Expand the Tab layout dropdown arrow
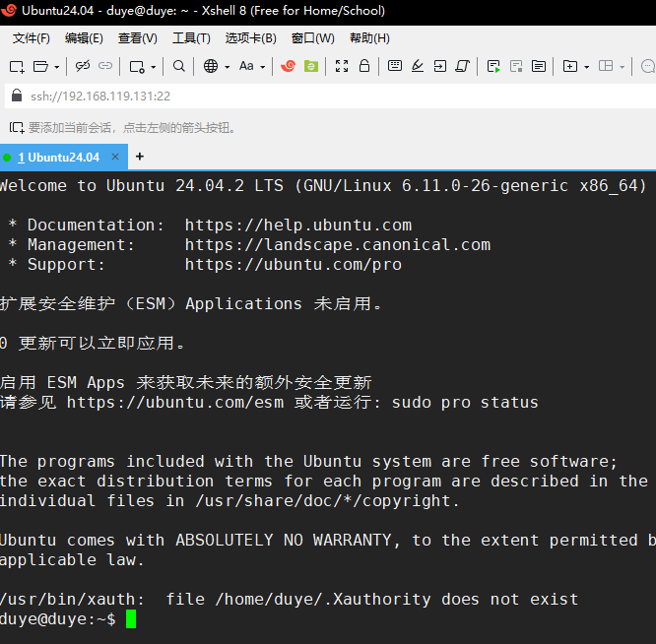The image size is (656, 644). click(623, 67)
